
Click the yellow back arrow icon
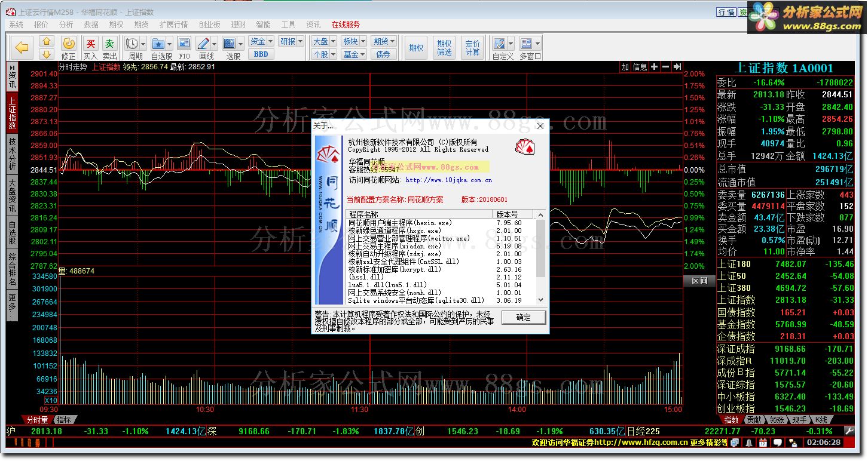coord(22,48)
